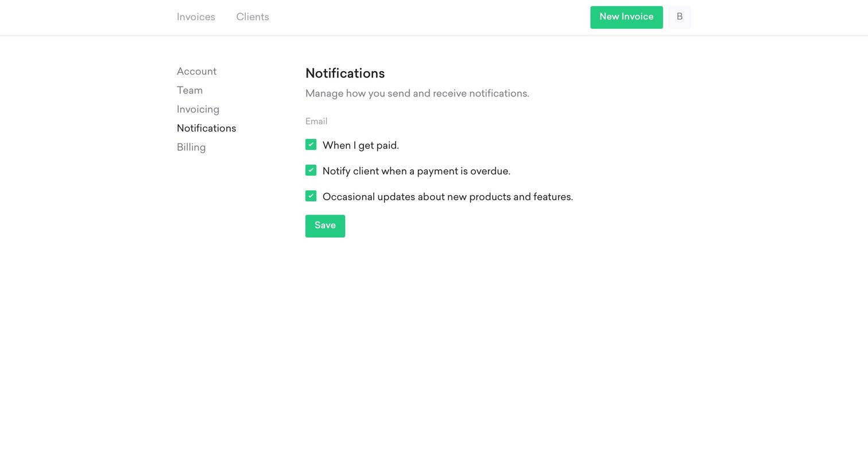This screenshot has width=868, height=467.
Task: Click 'Notify client when a payment is overdue.' text
Action: (x=416, y=172)
